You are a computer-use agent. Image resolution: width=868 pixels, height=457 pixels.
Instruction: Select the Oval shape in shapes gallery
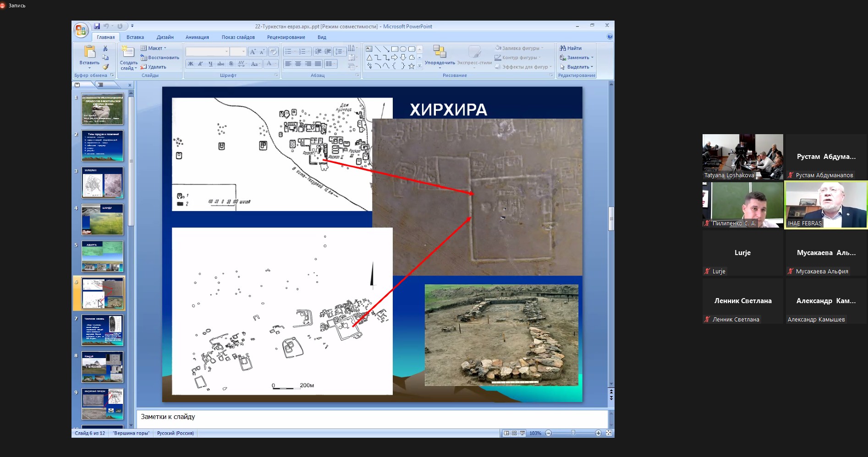point(403,49)
